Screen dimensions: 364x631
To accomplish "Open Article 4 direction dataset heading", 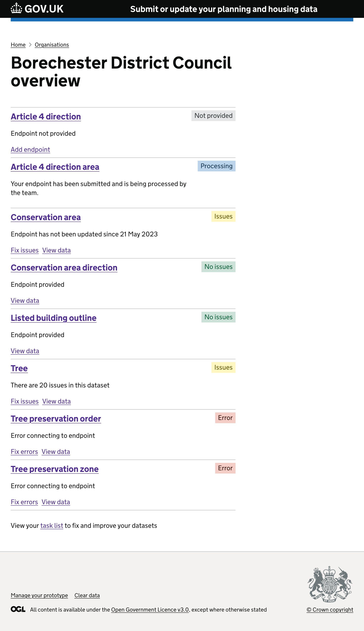I will pyautogui.click(x=46, y=117).
